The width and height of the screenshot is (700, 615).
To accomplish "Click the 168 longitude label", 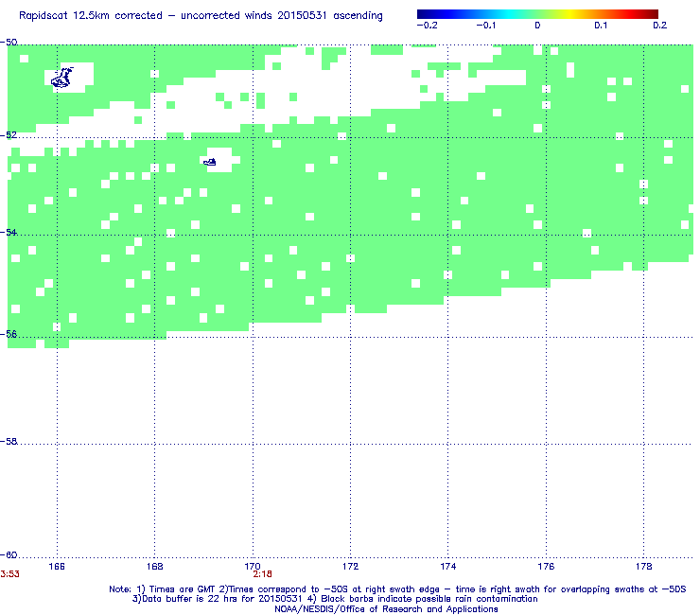I will pyautogui.click(x=154, y=567).
